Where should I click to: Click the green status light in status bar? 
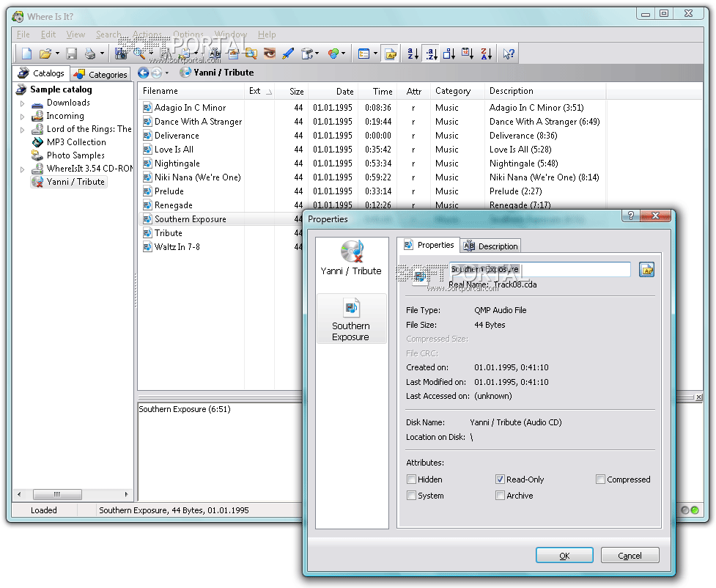(695, 510)
